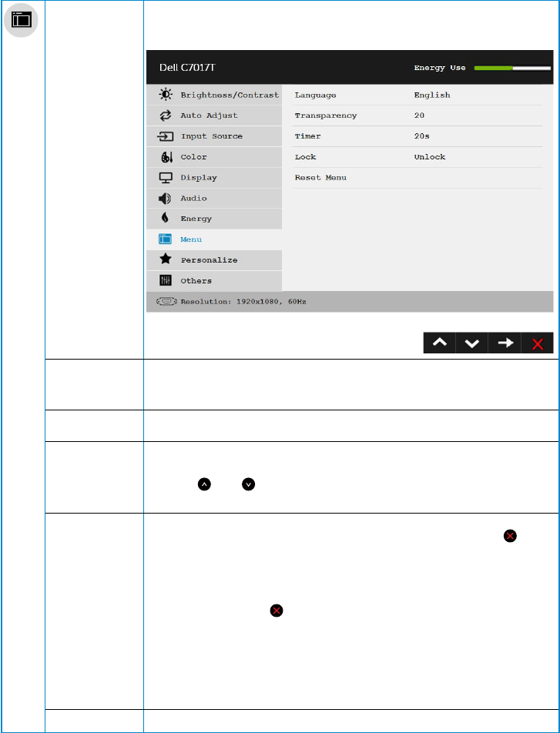
Task: Click the Transparency value '20'
Action: point(419,115)
